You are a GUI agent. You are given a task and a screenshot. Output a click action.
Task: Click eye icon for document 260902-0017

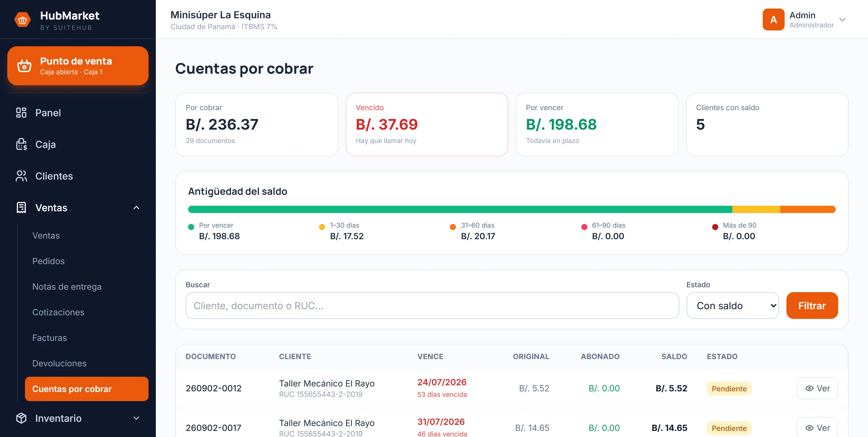pyautogui.click(x=809, y=428)
